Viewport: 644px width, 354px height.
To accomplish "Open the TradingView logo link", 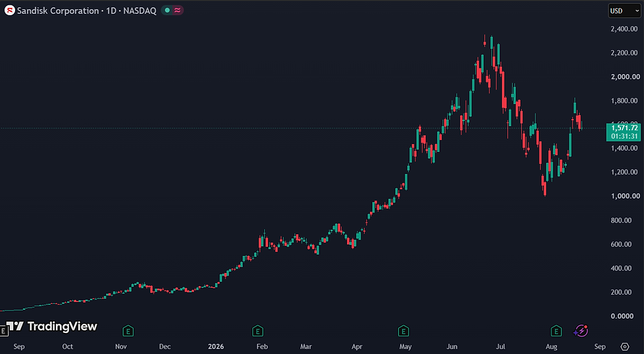I will tap(52, 326).
